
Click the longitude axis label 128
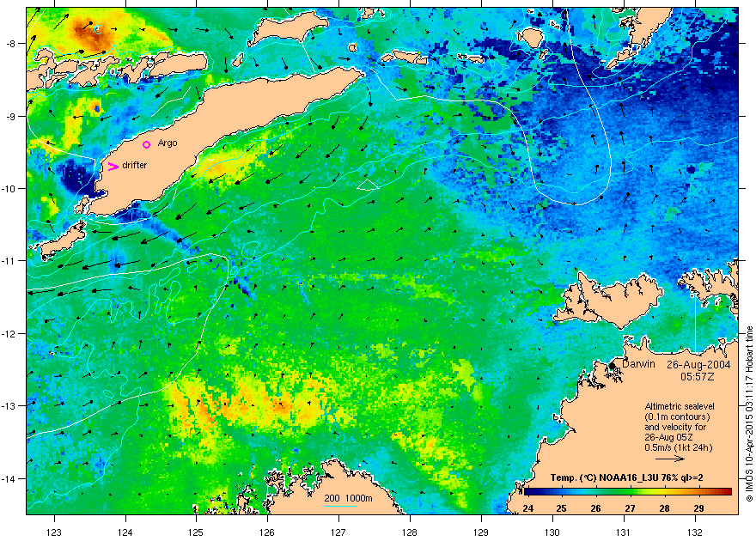[410, 532]
